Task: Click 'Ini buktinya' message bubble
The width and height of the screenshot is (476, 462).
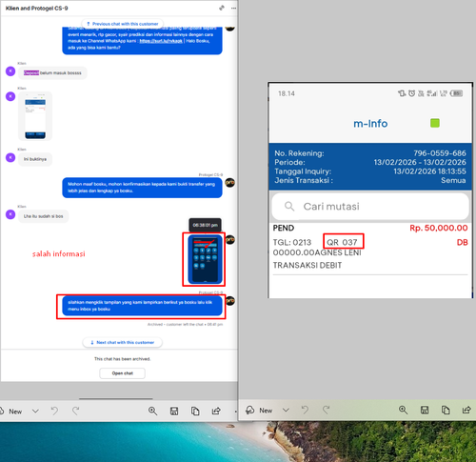Action: (x=35, y=159)
